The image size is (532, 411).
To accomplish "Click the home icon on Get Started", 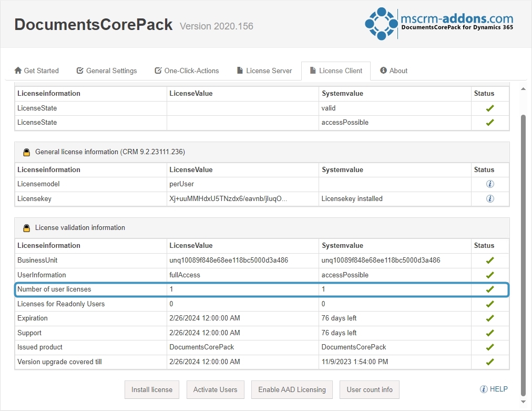I will 18,71.
